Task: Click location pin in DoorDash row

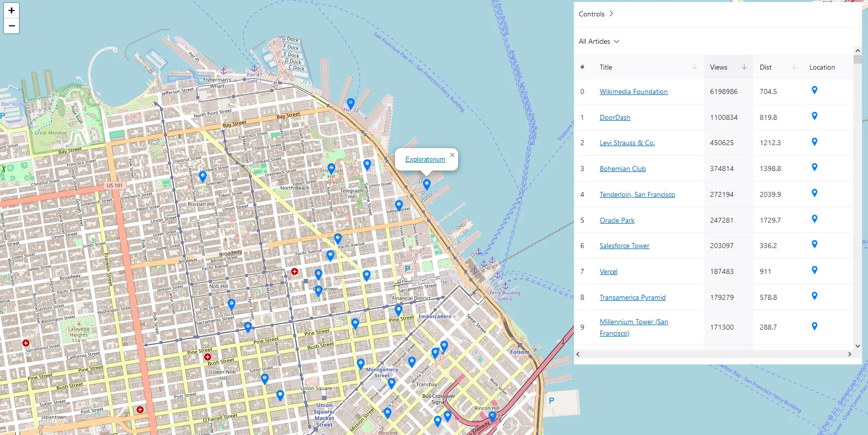Action: [x=814, y=116]
